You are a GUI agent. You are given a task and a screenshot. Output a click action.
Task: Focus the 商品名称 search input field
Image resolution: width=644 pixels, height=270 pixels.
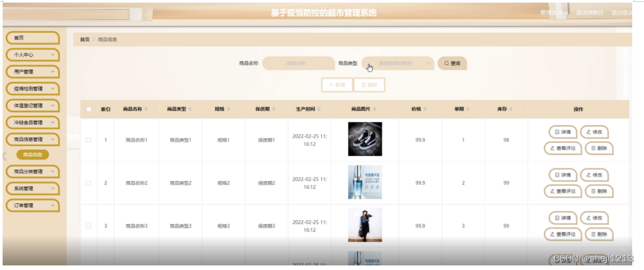[298, 64]
